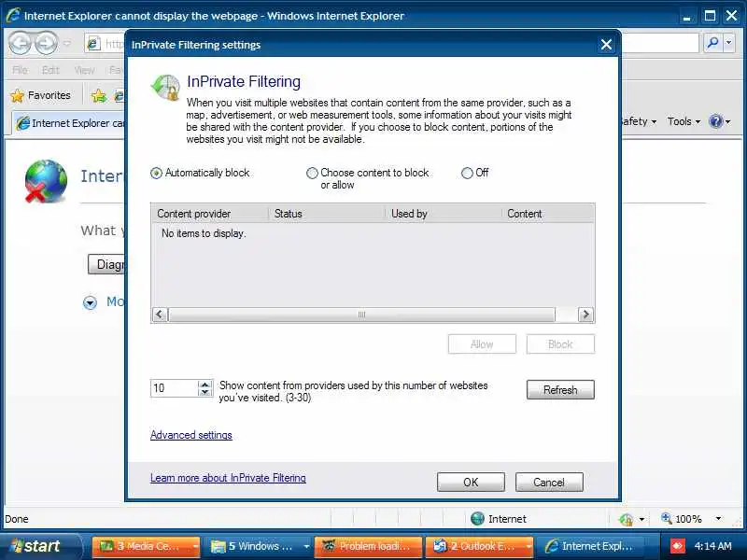This screenshot has height=560, width=747.
Task: Select the Internet Explorer cannot display tab
Action: [x=69, y=123]
